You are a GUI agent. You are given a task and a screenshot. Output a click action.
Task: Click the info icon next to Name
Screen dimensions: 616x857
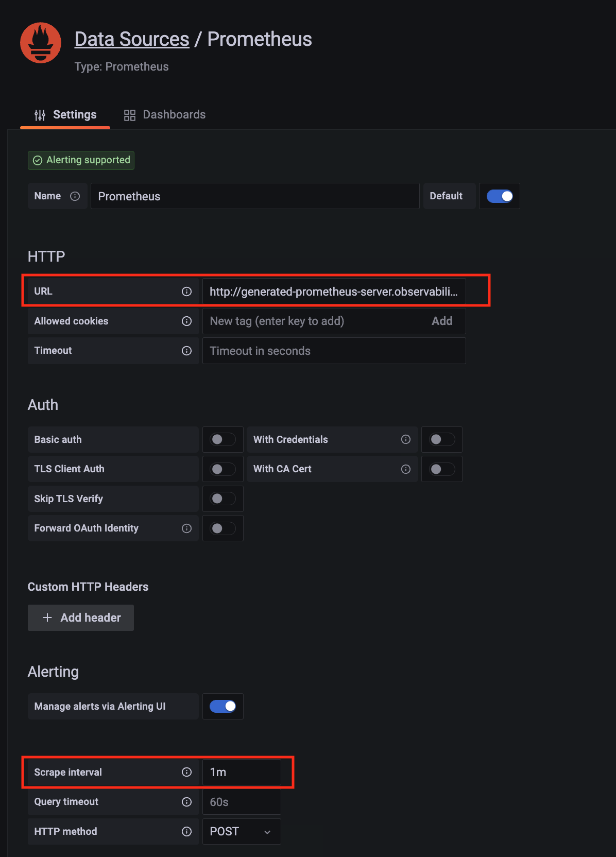click(x=75, y=196)
